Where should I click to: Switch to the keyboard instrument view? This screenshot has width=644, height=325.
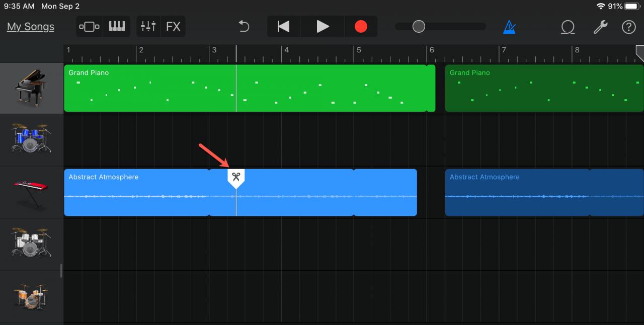click(117, 26)
